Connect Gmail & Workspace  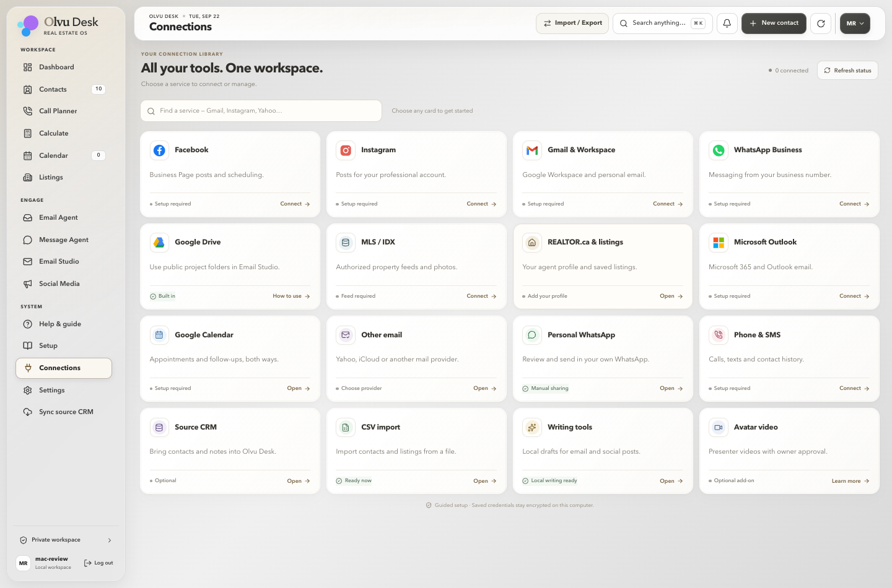pyautogui.click(x=668, y=204)
